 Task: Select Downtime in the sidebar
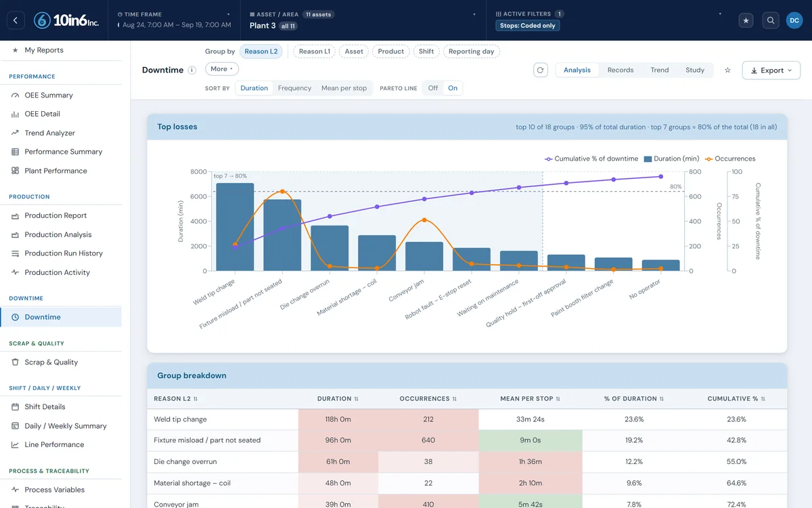coord(61,317)
